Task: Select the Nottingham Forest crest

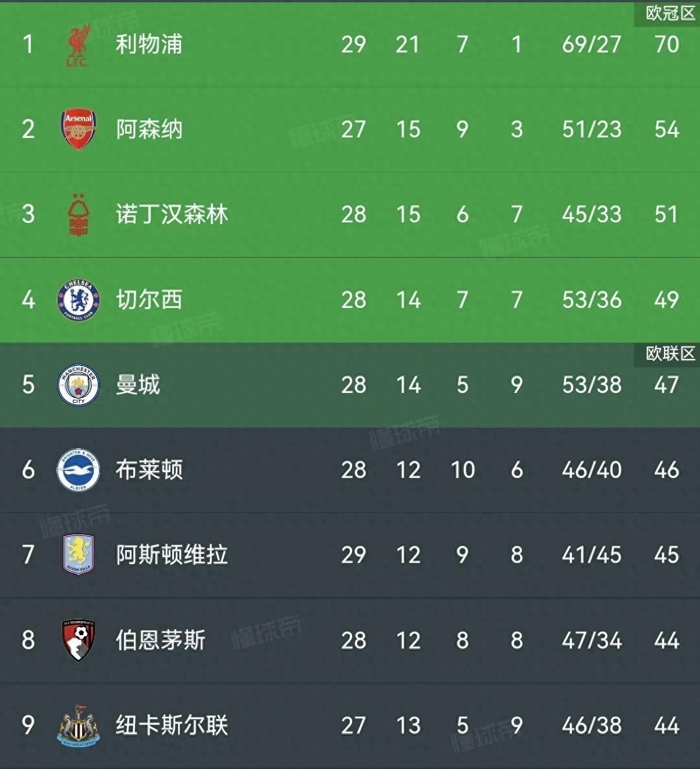Action: pyautogui.click(x=79, y=214)
